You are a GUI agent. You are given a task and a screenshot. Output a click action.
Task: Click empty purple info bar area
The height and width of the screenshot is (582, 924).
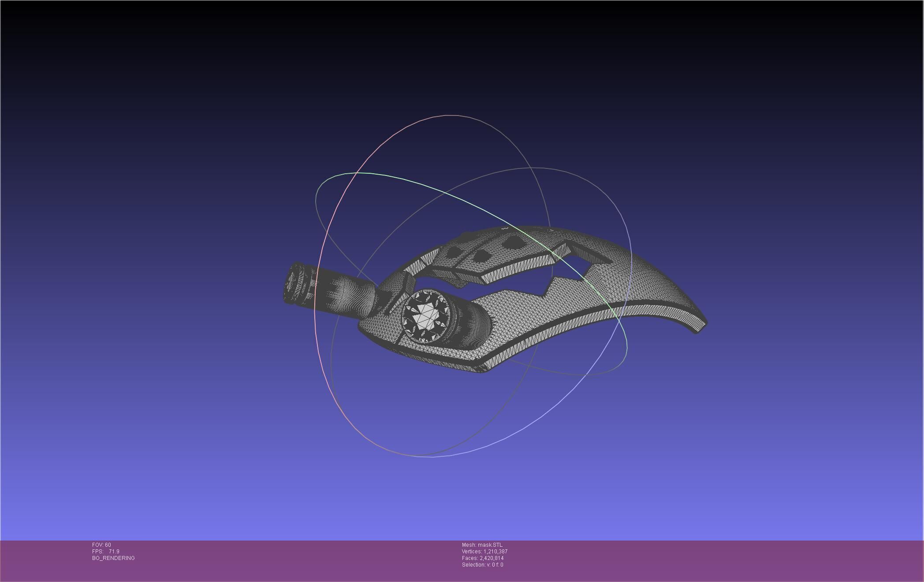705,560
